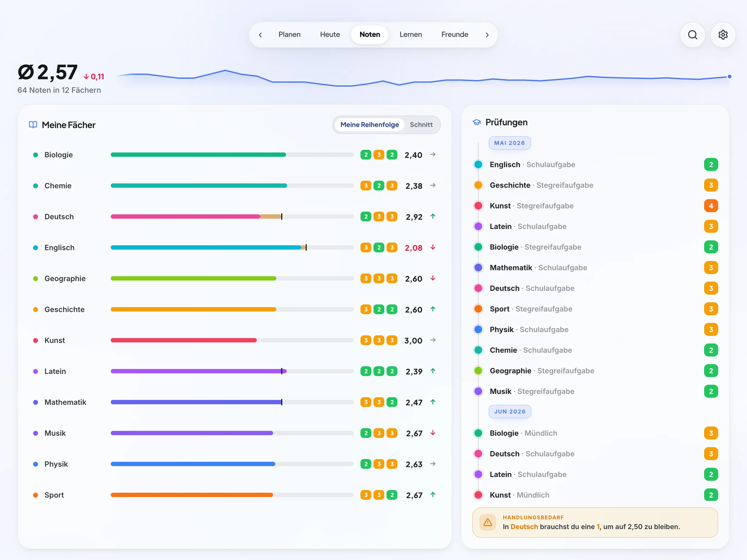Image resolution: width=747 pixels, height=560 pixels.
Task: Click the MAI 2026 month badge
Action: (509, 143)
